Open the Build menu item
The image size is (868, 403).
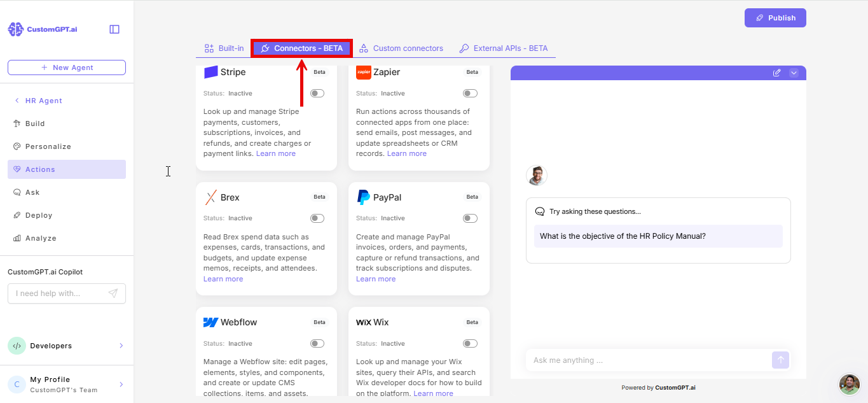[67, 124]
